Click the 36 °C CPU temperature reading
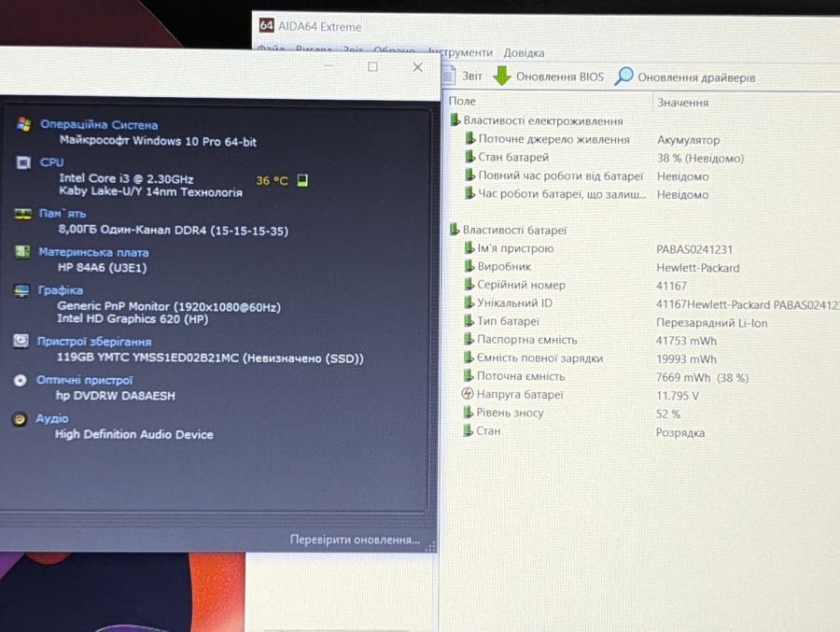This screenshot has height=632, width=840. click(x=272, y=181)
